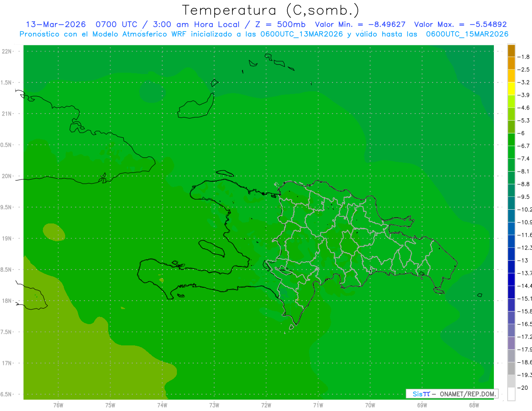The height and width of the screenshot is (411, 532).
Task: Click '0600UTC_15MAR2026' valid-until time text
Action: (x=467, y=34)
